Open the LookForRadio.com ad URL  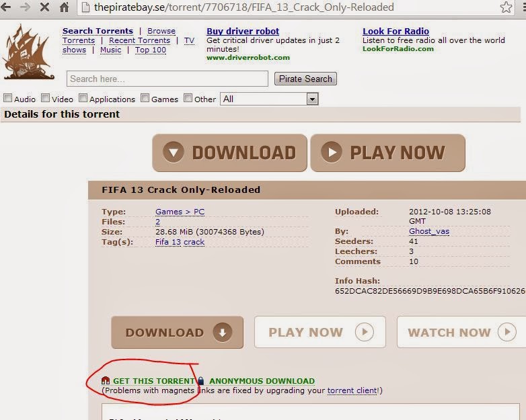pyautogui.click(x=398, y=48)
